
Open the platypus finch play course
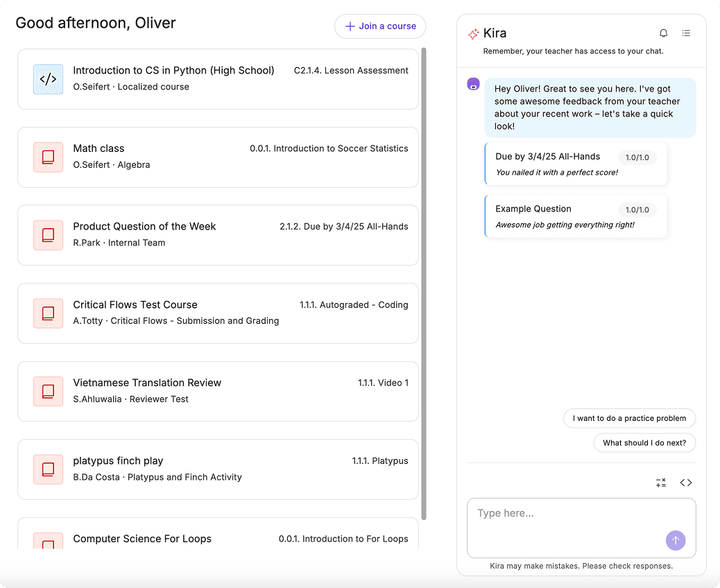(118, 461)
